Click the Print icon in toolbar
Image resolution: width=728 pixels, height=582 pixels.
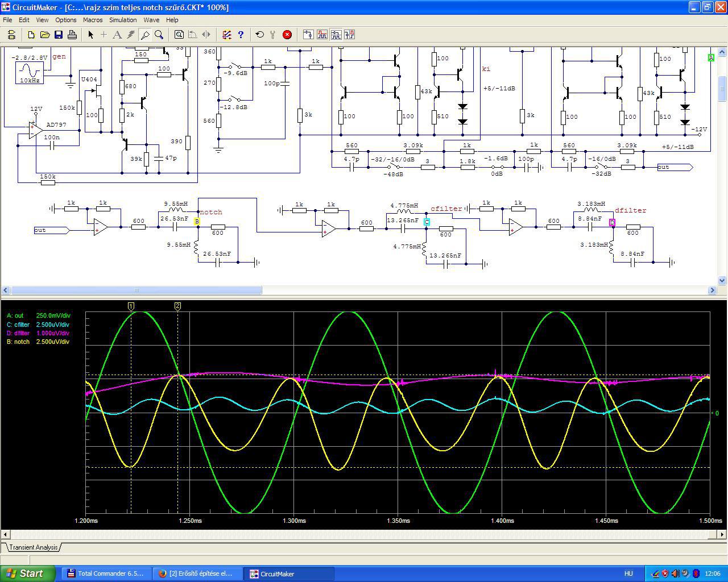click(x=72, y=35)
